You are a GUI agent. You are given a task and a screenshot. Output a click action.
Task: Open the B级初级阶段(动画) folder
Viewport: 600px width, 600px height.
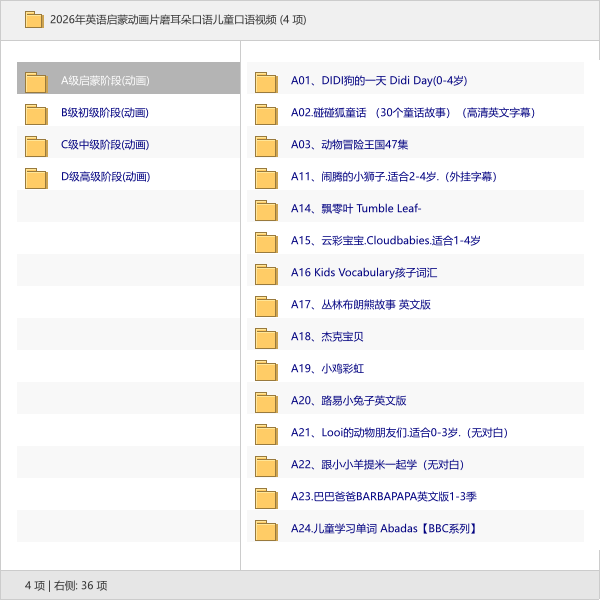(x=105, y=112)
